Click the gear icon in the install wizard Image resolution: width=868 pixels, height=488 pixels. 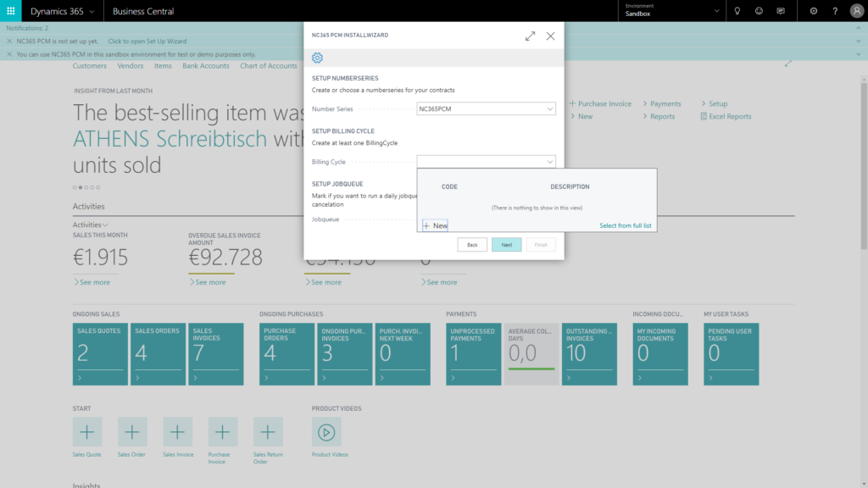[317, 58]
